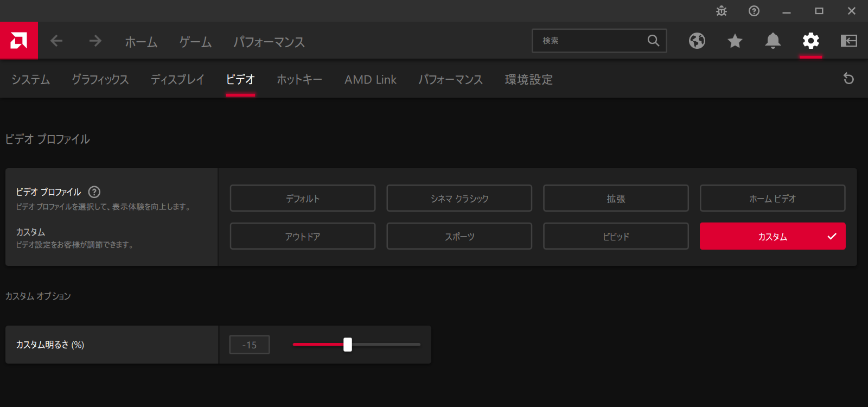Select the アウトドア video profile

tap(303, 236)
